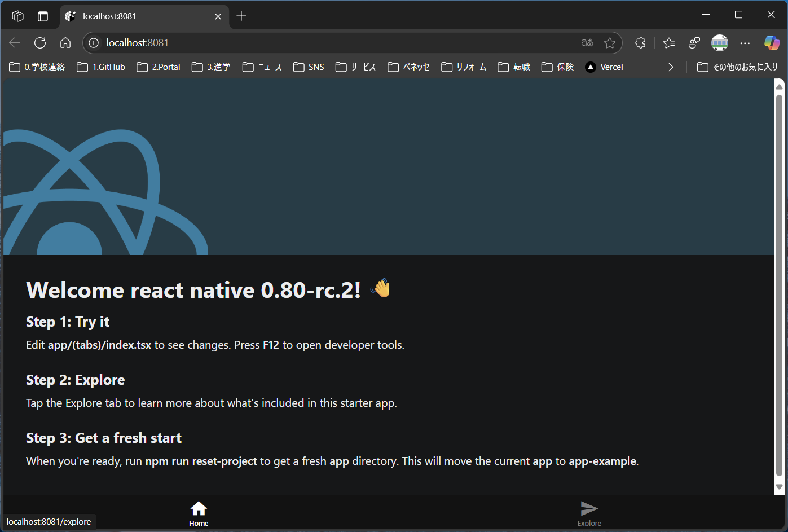Screen dimensions: 788x532
Task: Launch the Copilot sidebar icon
Action: tap(772, 43)
